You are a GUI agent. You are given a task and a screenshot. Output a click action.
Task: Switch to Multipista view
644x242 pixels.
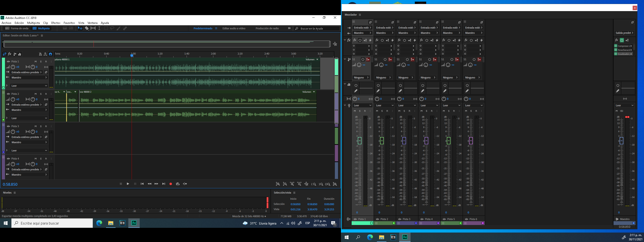coord(41,28)
